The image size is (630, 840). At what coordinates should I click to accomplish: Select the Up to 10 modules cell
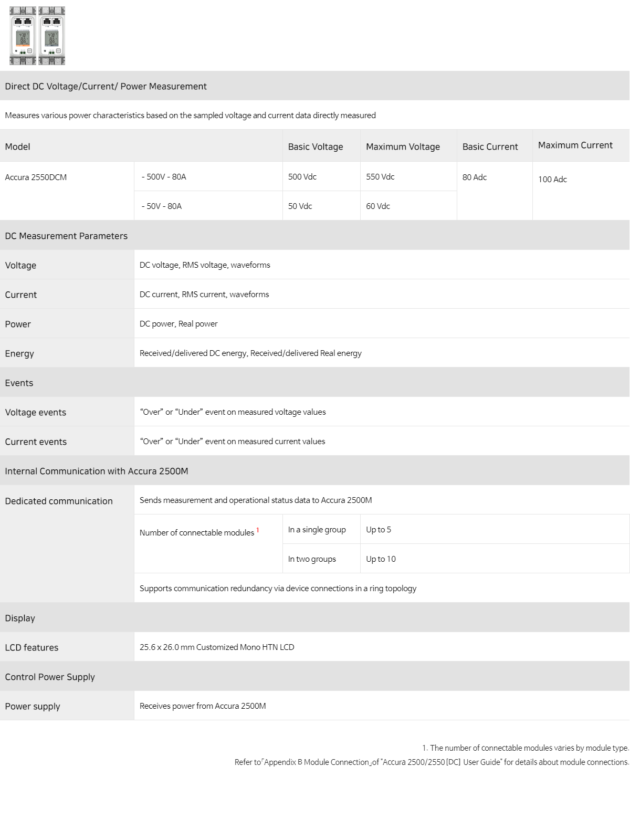[495, 559]
